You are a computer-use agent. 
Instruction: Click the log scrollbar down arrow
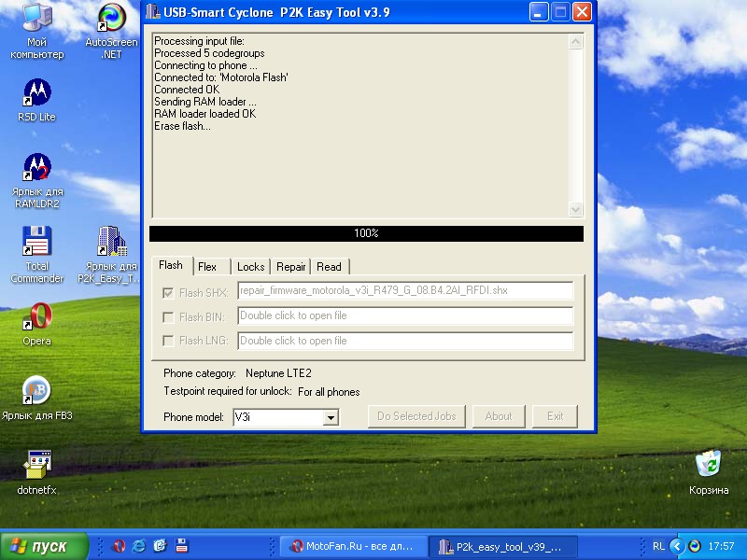coord(575,209)
